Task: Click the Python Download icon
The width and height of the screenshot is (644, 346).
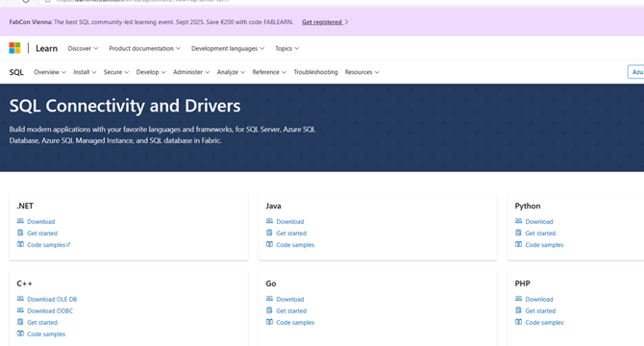Action: click(518, 221)
